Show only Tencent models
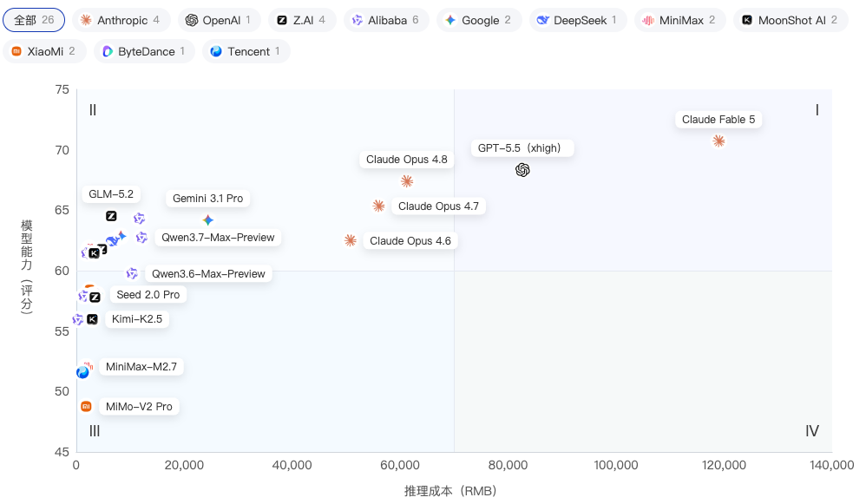Viewport: 866px width, 504px height. pos(246,51)
